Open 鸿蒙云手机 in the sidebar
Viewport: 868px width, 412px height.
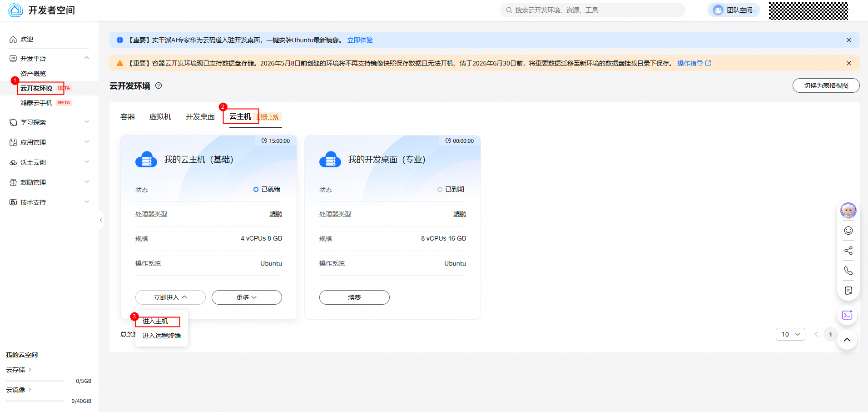(36, 103)
